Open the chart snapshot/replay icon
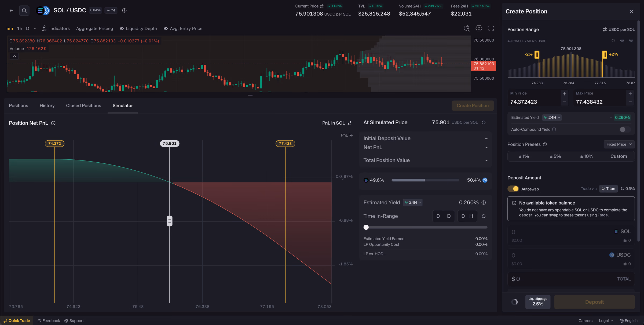 coord(467,28)
